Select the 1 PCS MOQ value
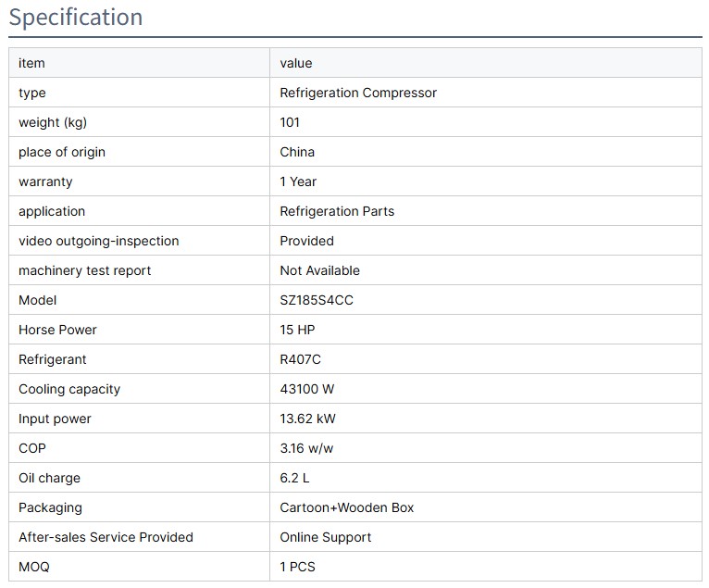This screenshot has height=588, width=709. 297,567
